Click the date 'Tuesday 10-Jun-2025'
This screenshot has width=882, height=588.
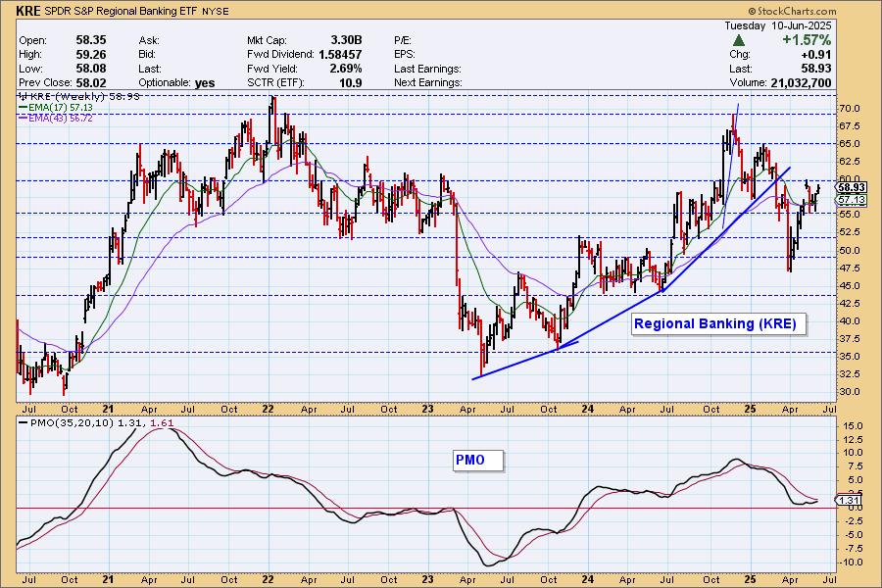click(777, 25)
